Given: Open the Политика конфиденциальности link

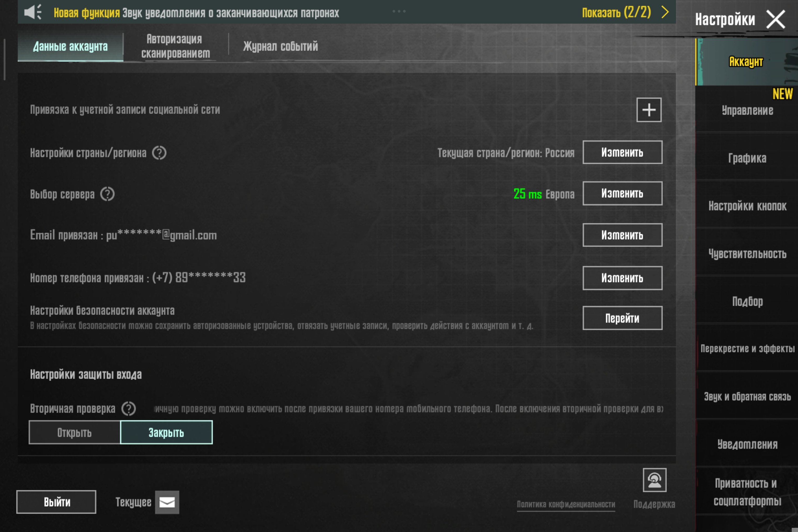Looking at the screenshot, I should point(566,504).
